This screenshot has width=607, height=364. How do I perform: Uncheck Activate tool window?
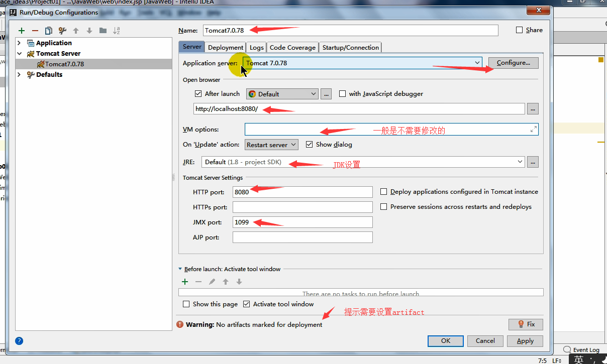[x=247, y=304]
